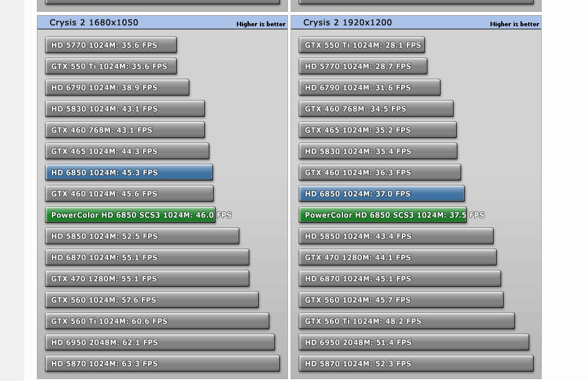
Task: Click the GTX 550 Ti 1024M: 28.1 FPS bar
Action: pos(362,45)
